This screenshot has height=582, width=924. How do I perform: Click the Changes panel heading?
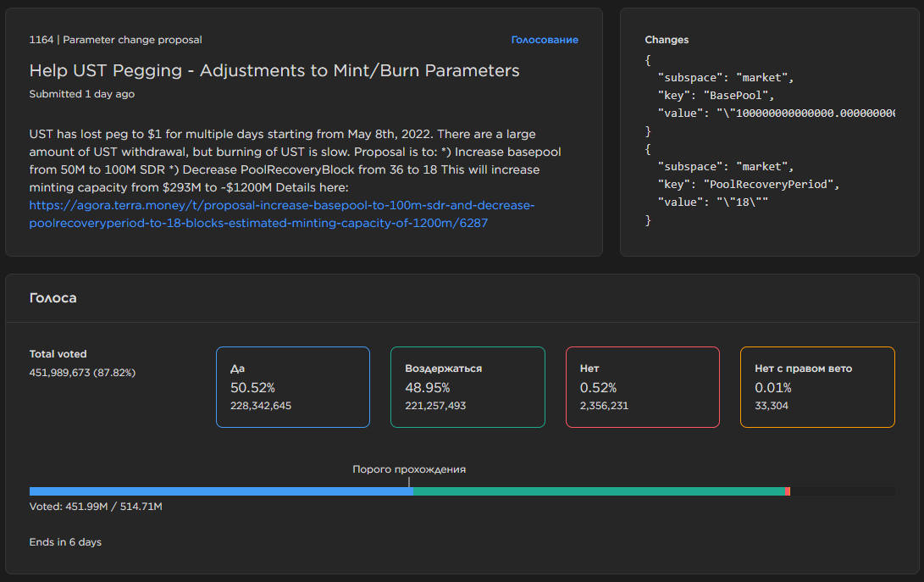click(x=667, y=40)
